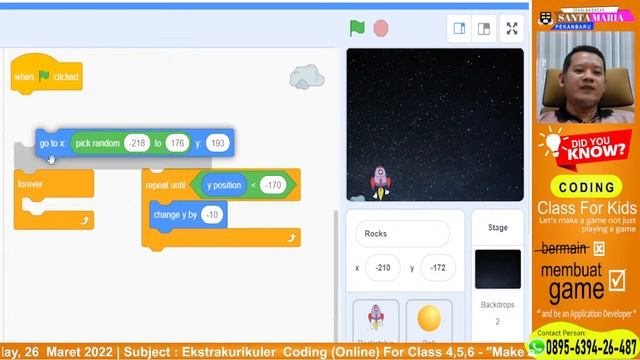Switch to large stage layout
640x360 pixels.
click(484, 29)
